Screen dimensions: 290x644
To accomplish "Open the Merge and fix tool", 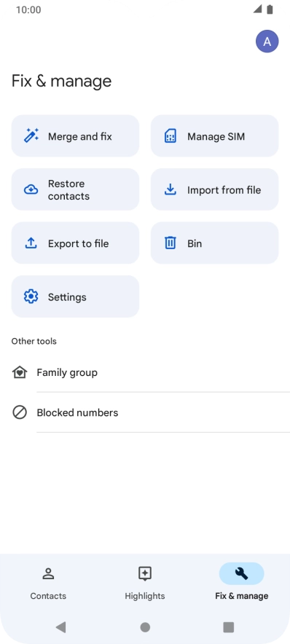I will pos(75,136).
